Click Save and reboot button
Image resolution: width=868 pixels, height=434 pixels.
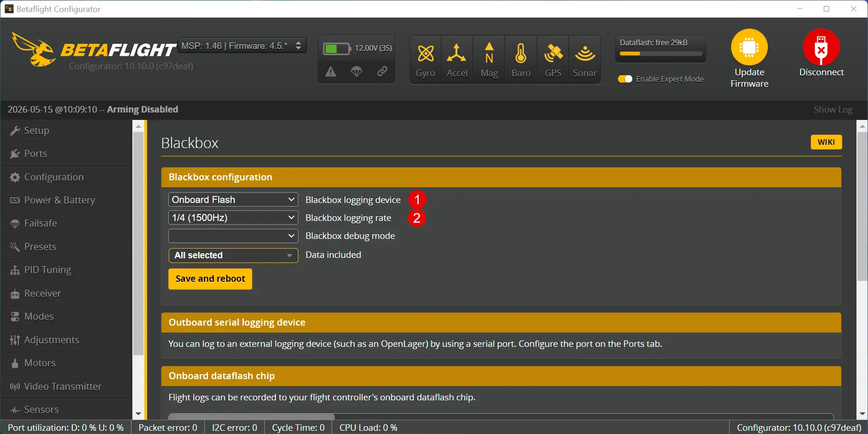210,279
